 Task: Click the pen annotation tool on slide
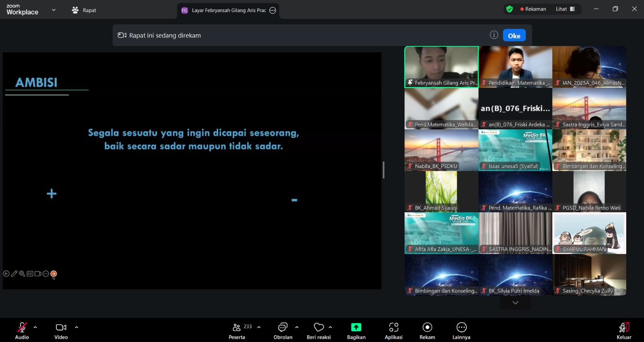(x=14, y=274)
